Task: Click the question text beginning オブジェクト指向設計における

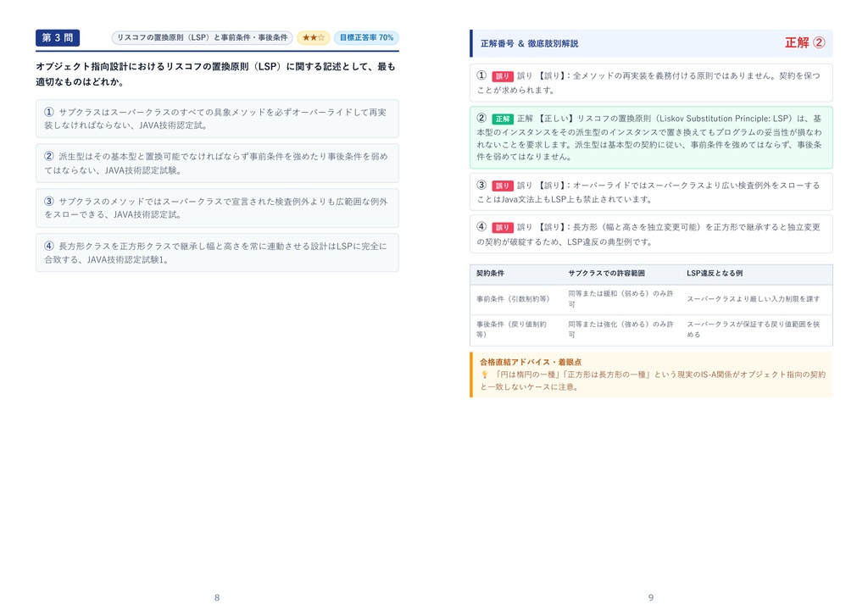Action: pyautogui.click(x=216, y=75)
